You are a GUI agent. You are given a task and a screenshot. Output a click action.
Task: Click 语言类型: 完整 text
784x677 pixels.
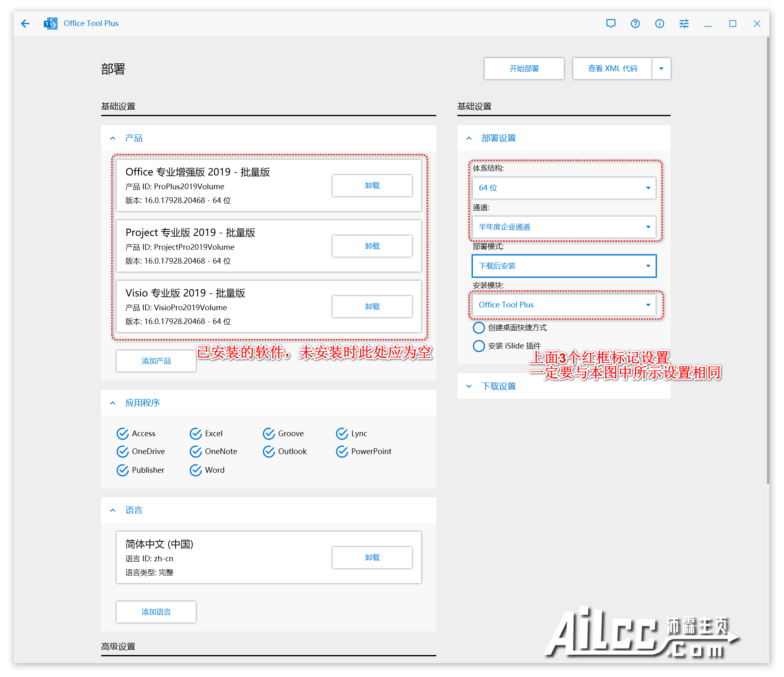(x=149, y=573)
